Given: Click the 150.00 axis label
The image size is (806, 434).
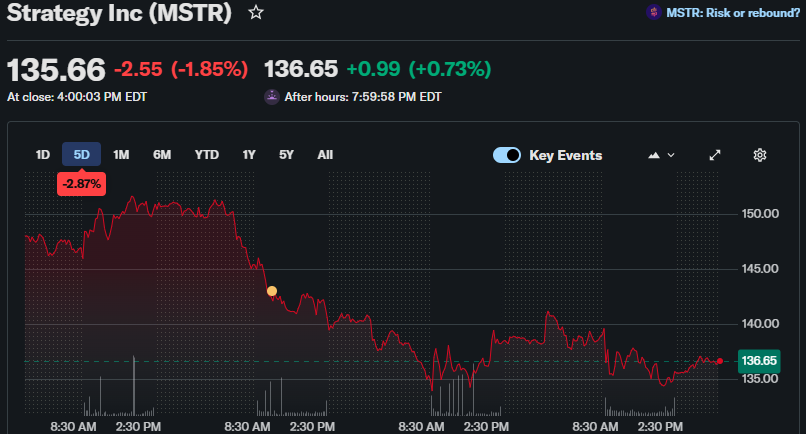Looking at the screenshot, I should click(x=760, y=214).
